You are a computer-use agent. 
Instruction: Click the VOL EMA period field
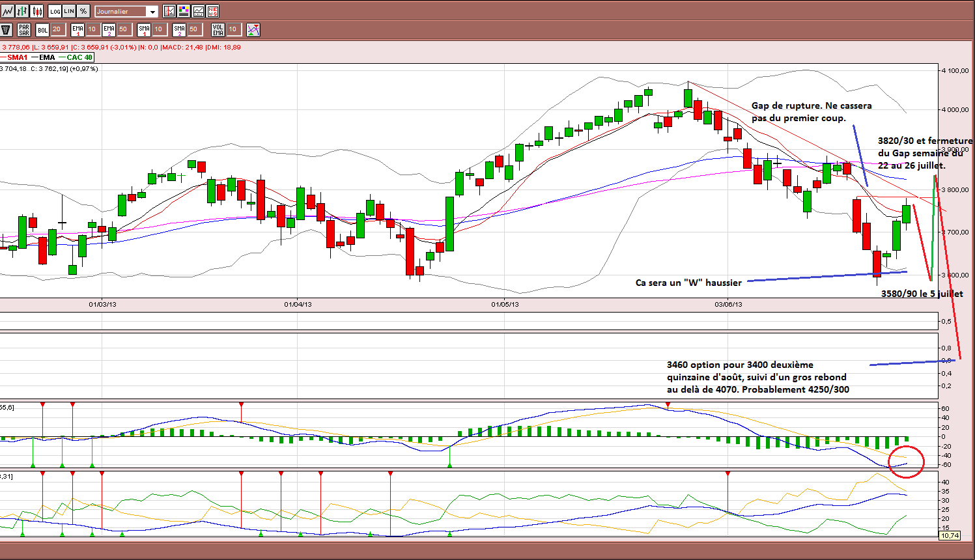(x=233, y=29)
